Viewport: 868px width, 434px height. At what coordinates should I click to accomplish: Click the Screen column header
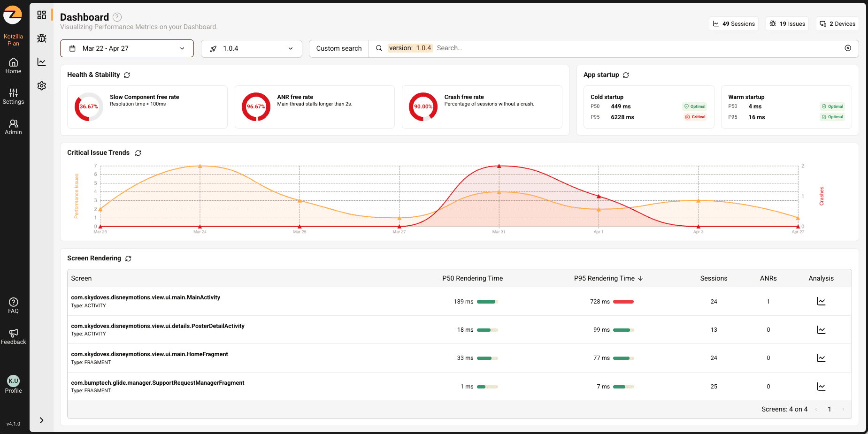tap(81, 278)
